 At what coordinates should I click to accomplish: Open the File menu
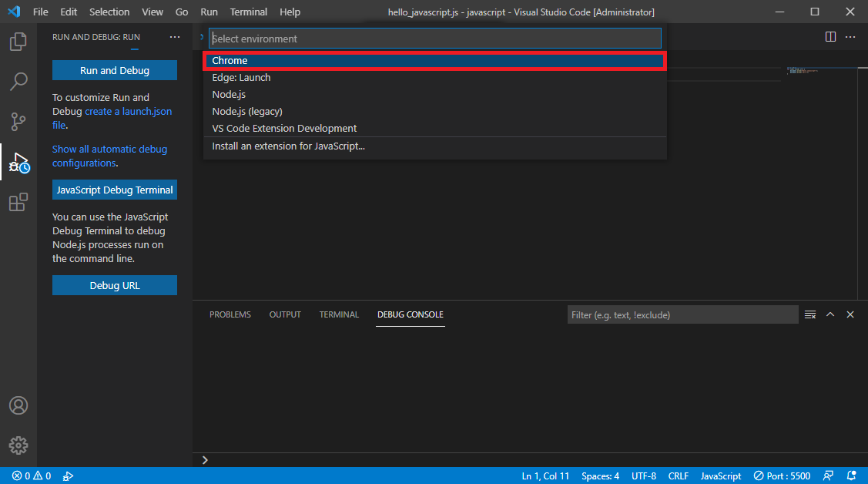40,12
